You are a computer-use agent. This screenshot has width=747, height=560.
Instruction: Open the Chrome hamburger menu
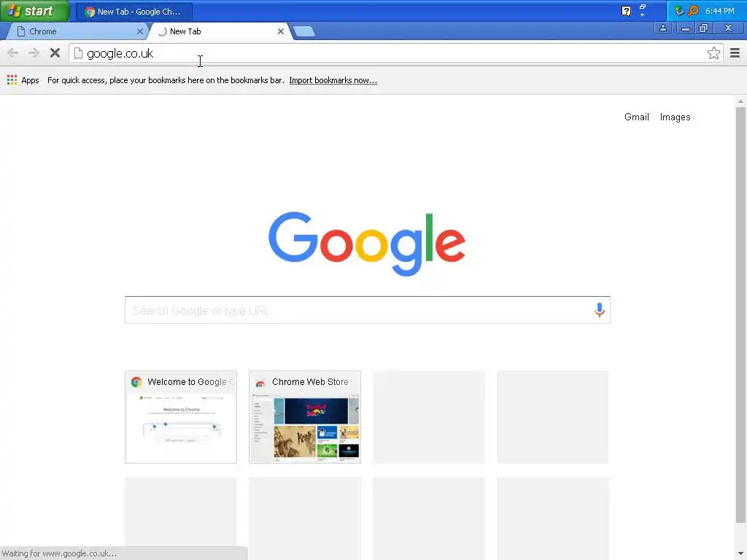[x=735, y=52]
